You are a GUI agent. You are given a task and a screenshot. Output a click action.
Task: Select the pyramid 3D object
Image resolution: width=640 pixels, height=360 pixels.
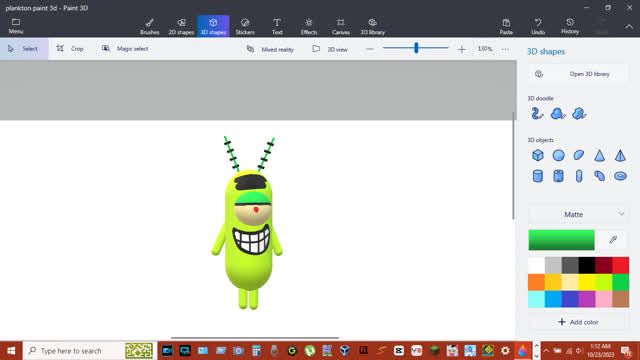(x=620, y=155)
